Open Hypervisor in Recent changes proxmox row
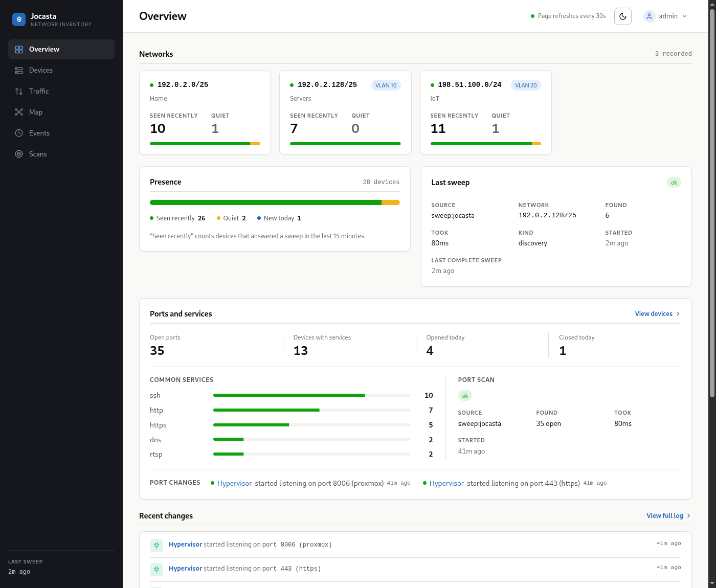Screen dimensions: 716x588 tap(186, 545)
